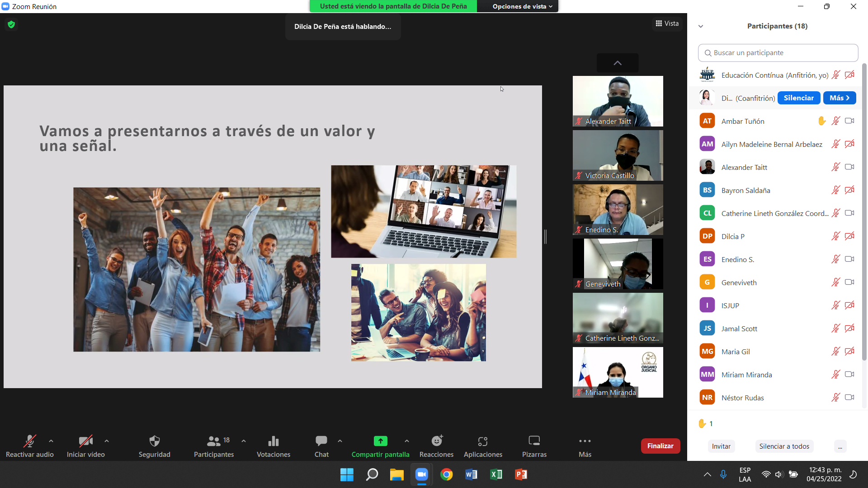Open Votaciones polls icon
This screenshot has height=488, width=868.
click(x=274, y=441)
